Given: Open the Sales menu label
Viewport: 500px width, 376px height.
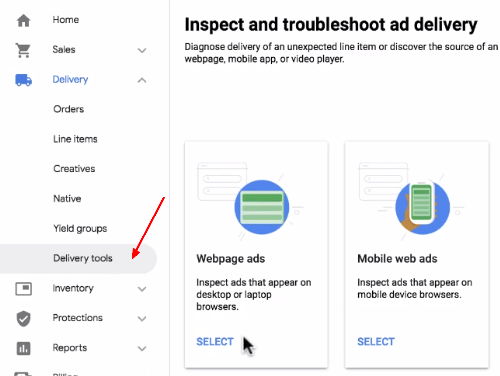Looking at the screenshot, I should tap(64, 50).
